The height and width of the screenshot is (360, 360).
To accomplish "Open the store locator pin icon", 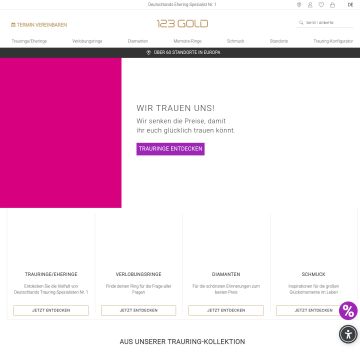I will pyautogui.click(x=299, y=5).
